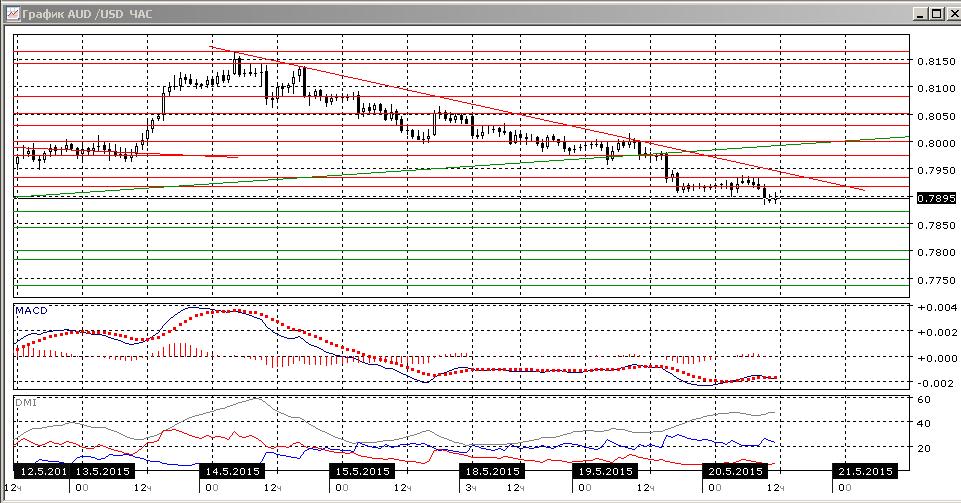Select the 18.5.2015 date marker
The width and height of the screenshot is (961, 503).
click(x=492, y=471)
